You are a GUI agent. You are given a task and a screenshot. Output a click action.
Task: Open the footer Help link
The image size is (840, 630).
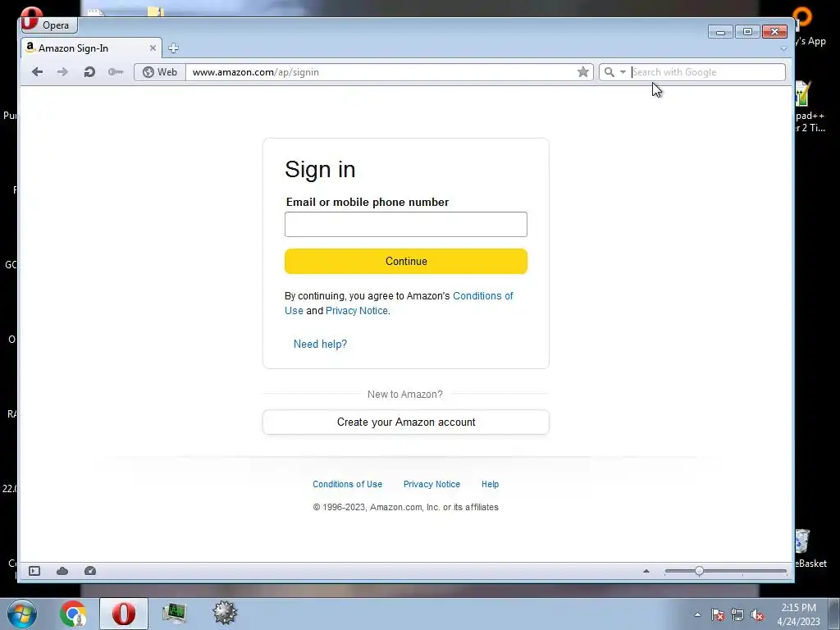click(x=490, y=484)
